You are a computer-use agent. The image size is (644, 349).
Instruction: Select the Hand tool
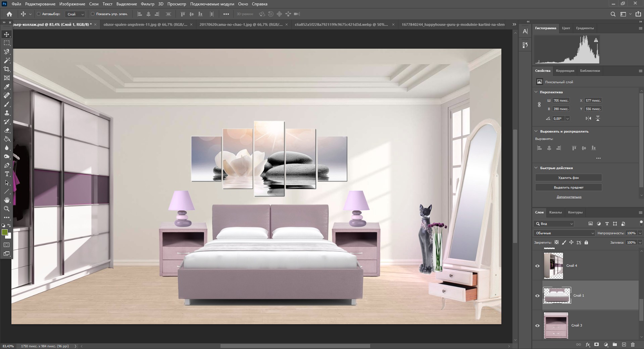click(x=7, y=200)
